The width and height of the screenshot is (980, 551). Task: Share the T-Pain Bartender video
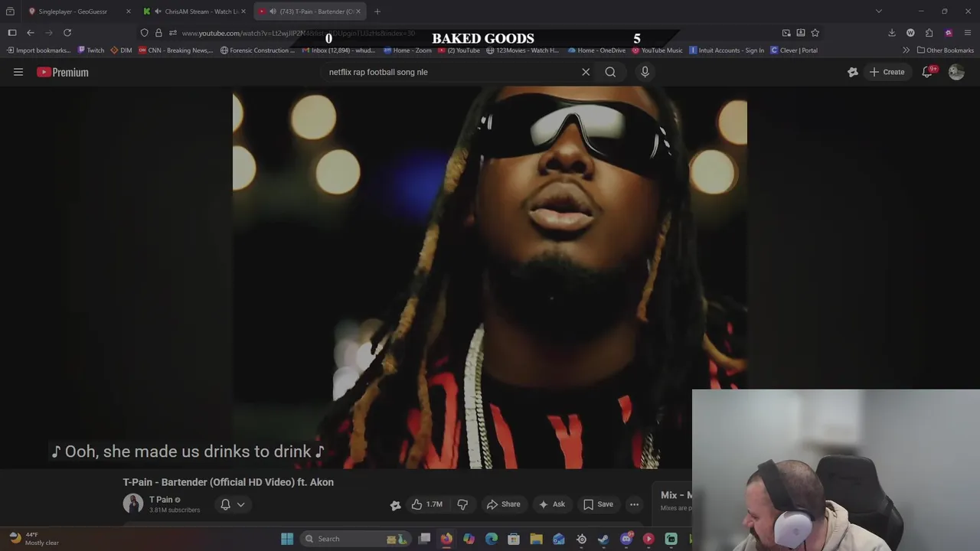[503, 504]
